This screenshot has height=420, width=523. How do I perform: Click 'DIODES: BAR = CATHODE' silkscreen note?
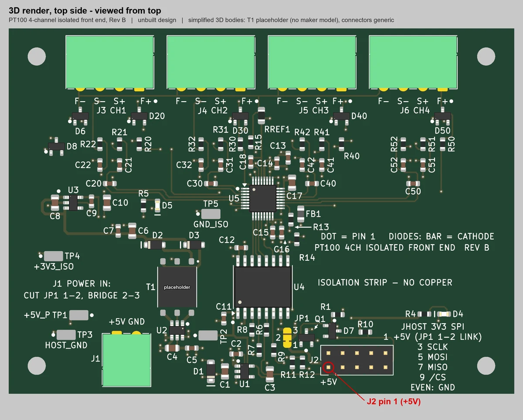[442, 237]
